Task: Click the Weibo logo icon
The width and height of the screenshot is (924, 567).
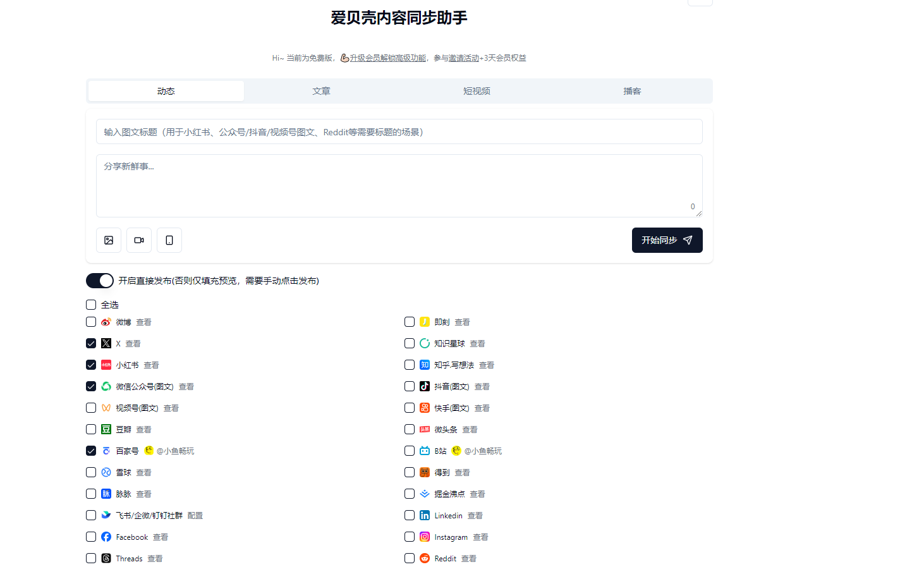Action: point(106,322)
